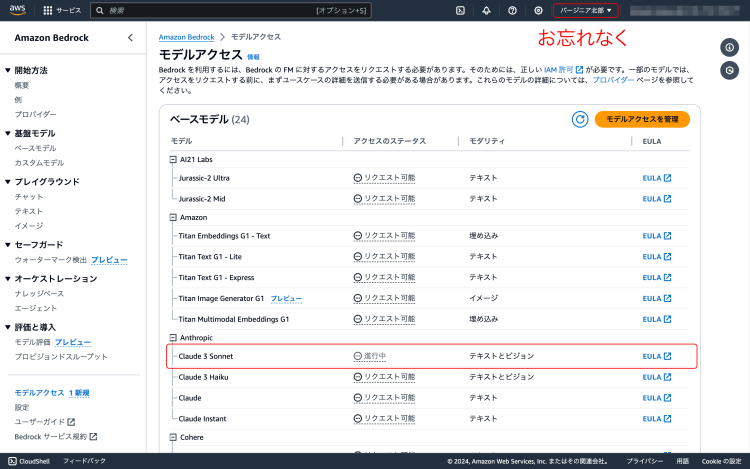Open the IAM 許可 link
This screenshot has height=469, width=750.
(x=563, y=70)
